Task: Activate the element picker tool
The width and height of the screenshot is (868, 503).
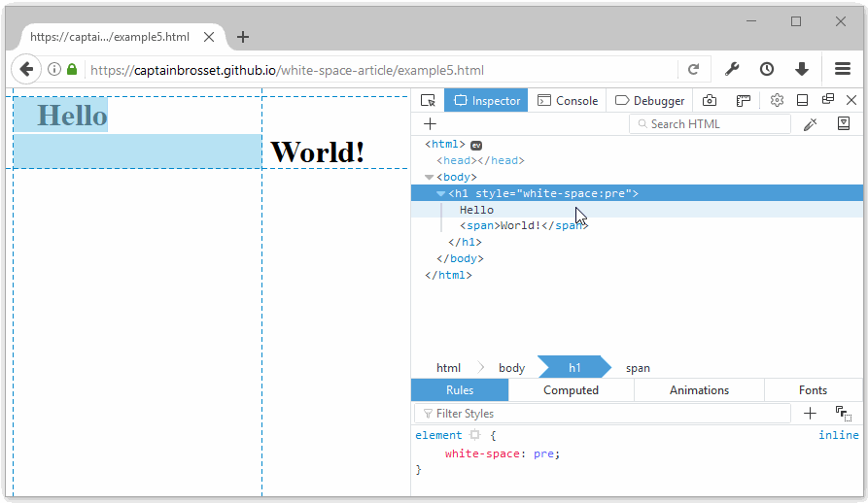Action: point(428,100)
